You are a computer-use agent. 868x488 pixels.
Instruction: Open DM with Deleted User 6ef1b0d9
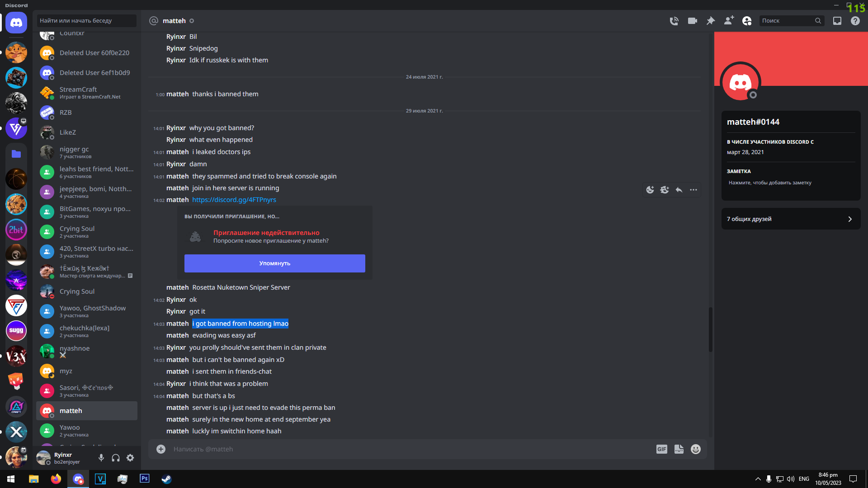pyautogui.click(x=86, y=73)
